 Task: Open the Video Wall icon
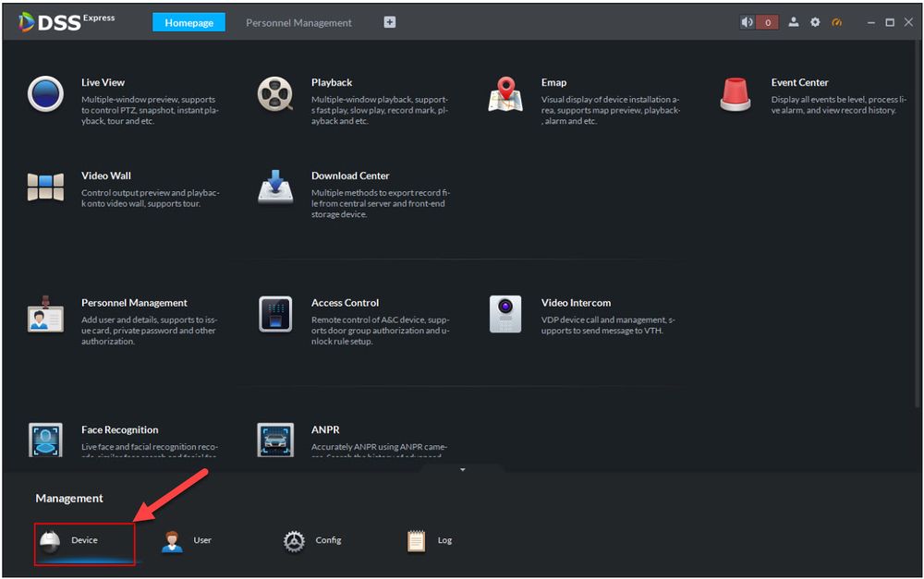[x=45, y=187]
